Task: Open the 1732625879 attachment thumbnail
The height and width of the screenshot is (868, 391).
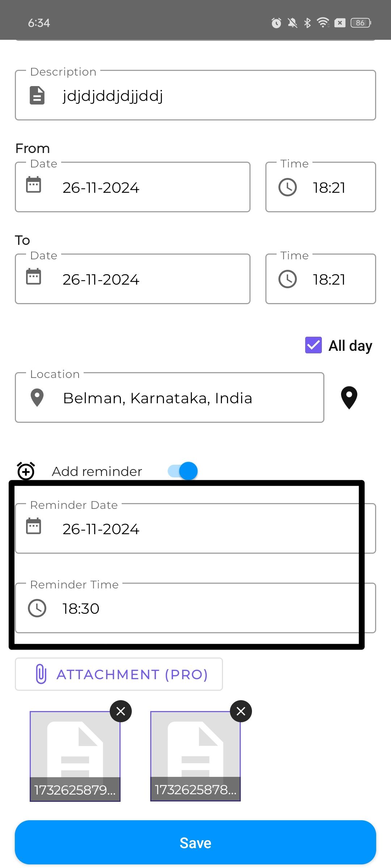Action: click(x=75, y=757)
